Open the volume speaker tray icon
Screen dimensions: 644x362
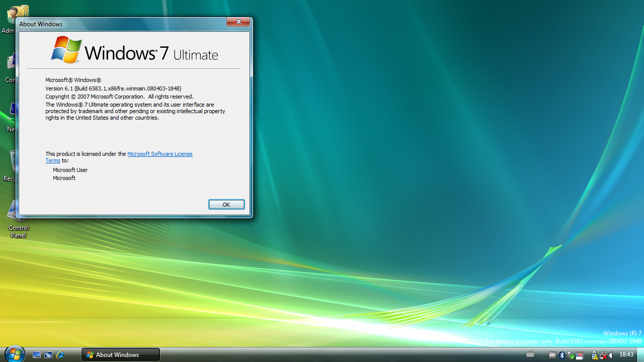coord(610,355)
